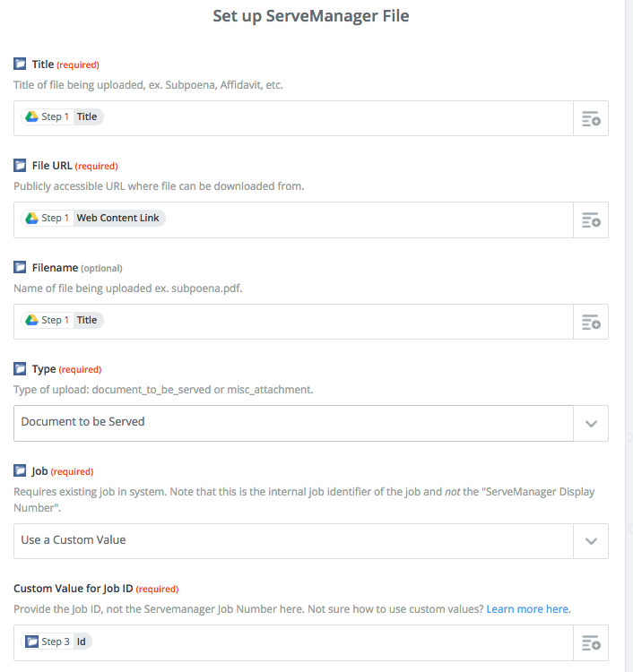Select the Step 1 Title pill in Title field
This screenshot has height=672, width=633.
63,116
